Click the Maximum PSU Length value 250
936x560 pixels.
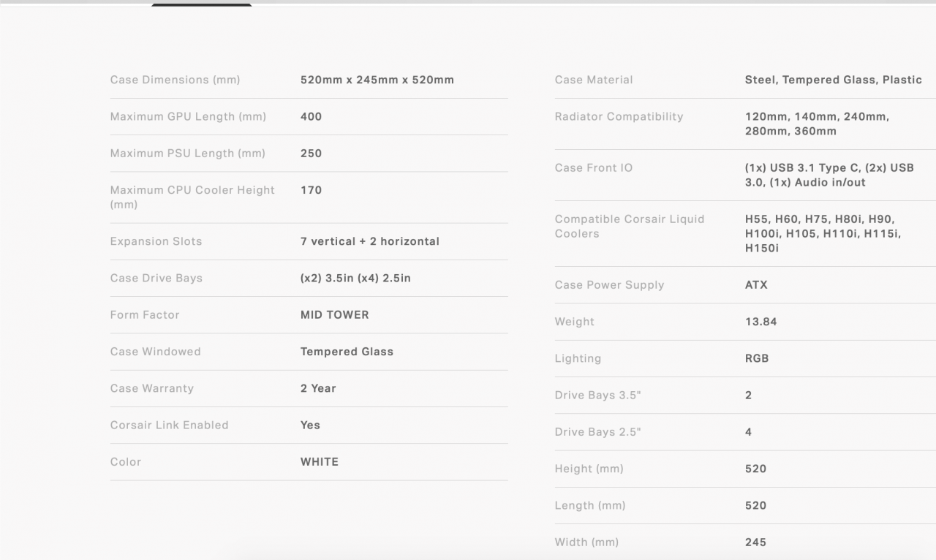click(311, 154)
